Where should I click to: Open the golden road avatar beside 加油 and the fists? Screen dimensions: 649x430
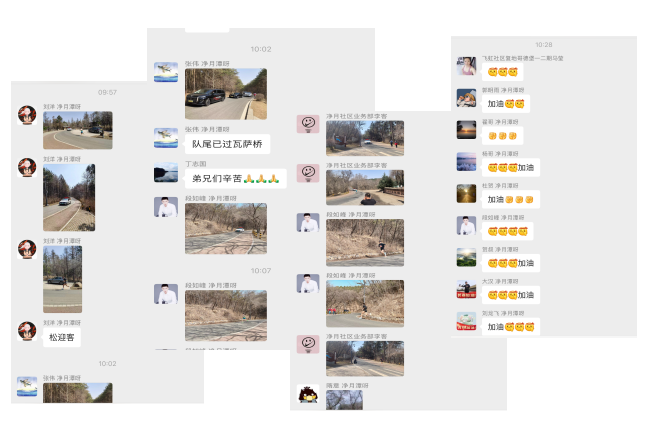click(466, 194)
